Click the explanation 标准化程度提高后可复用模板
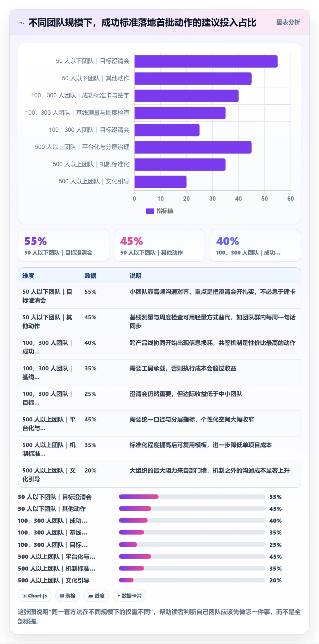The height and width of the screenshot is (644, 319). (201, 445)
